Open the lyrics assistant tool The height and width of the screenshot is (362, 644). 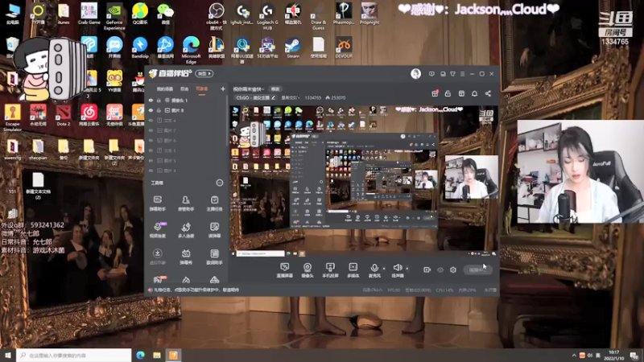point(214,257)
